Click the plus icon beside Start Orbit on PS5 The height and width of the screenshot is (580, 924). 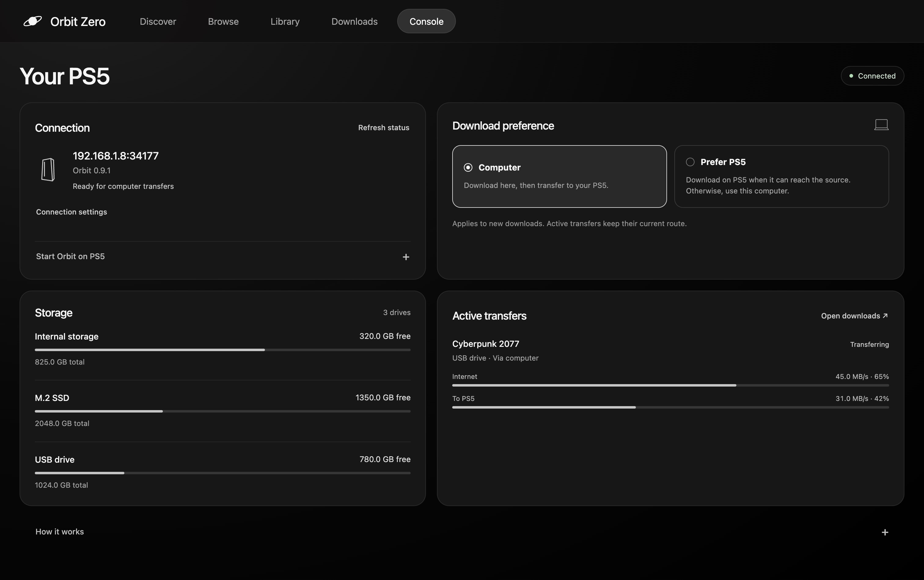click(406, 257)
